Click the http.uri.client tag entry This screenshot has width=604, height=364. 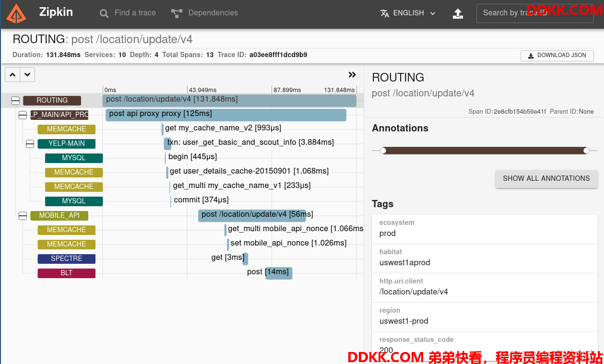pyautogui.click(x=485, y=288)
